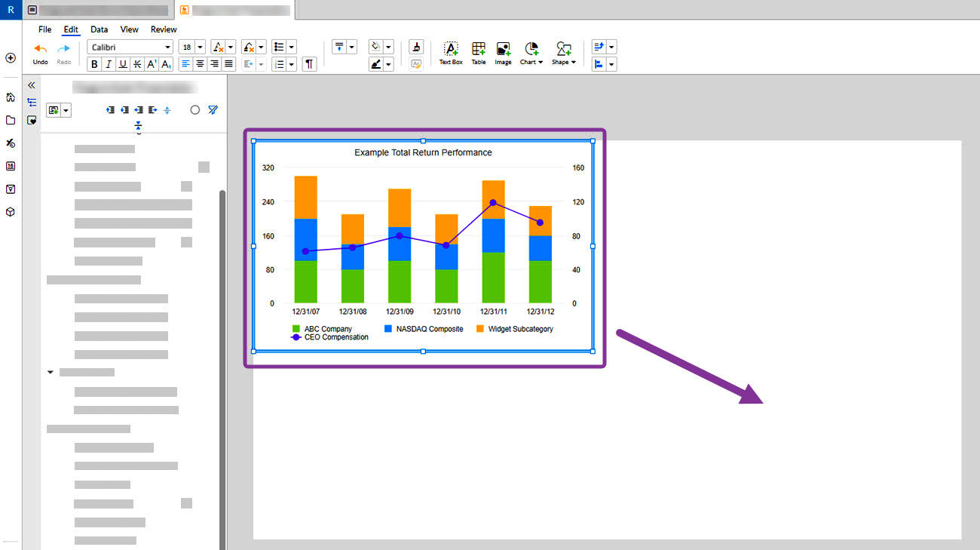Insert a Table from the toolbar

[x=479, y=53]
